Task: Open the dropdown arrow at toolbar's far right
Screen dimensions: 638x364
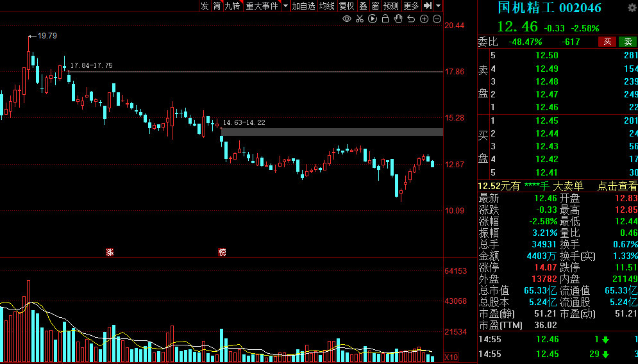Action: 438,6
